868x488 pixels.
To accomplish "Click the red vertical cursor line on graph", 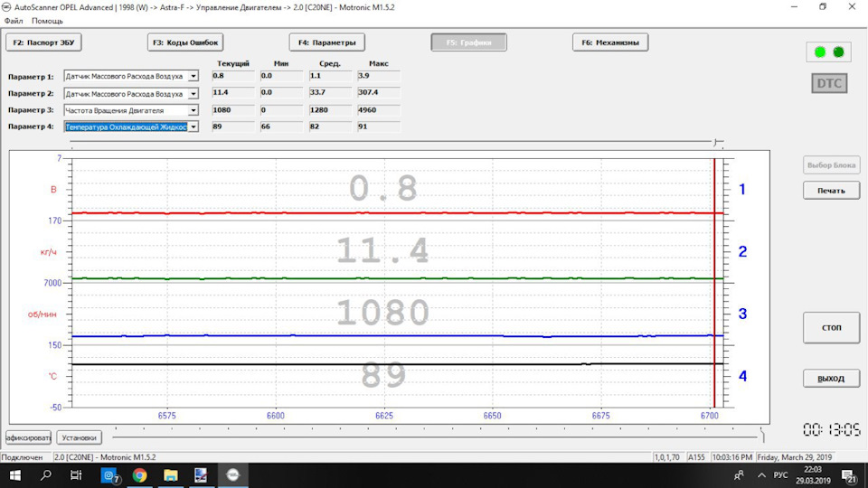I will [714, 282].
